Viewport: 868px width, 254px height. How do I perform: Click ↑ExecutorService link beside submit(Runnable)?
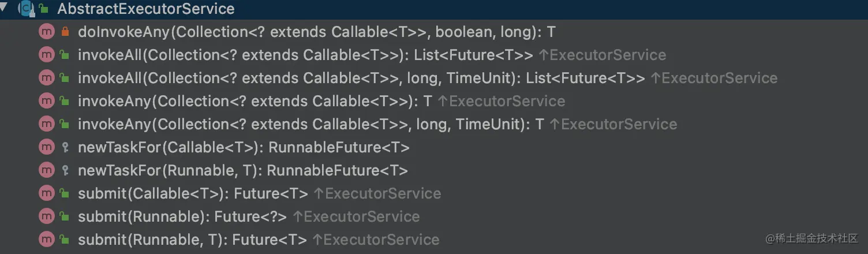tap(356, 216)
